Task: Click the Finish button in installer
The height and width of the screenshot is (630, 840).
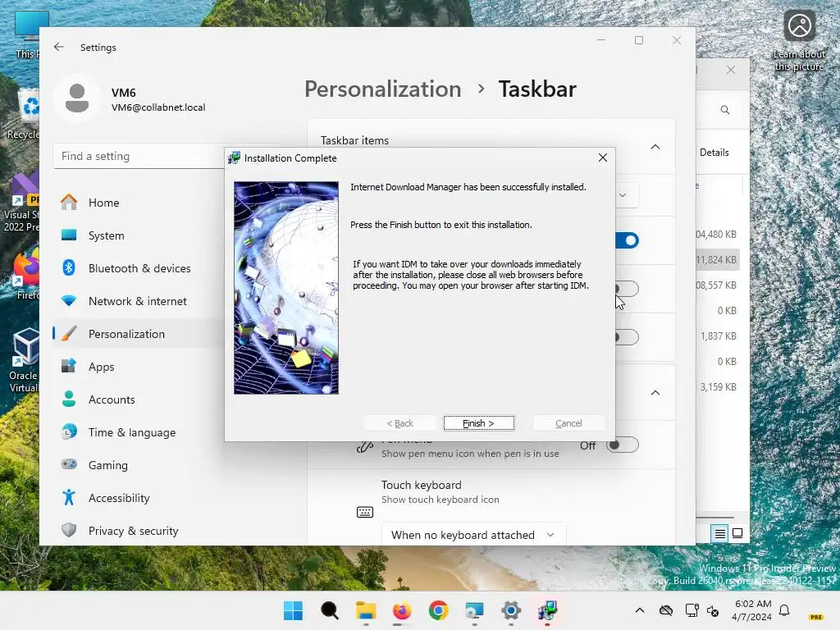Action: tap(479, 423)
